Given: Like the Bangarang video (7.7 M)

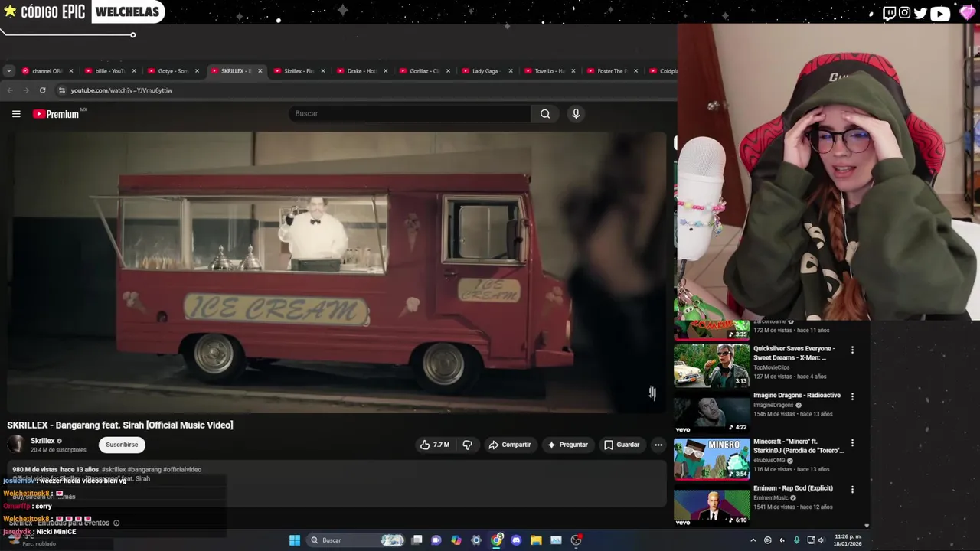Looking at the screenshot, I should coord(435,445).
